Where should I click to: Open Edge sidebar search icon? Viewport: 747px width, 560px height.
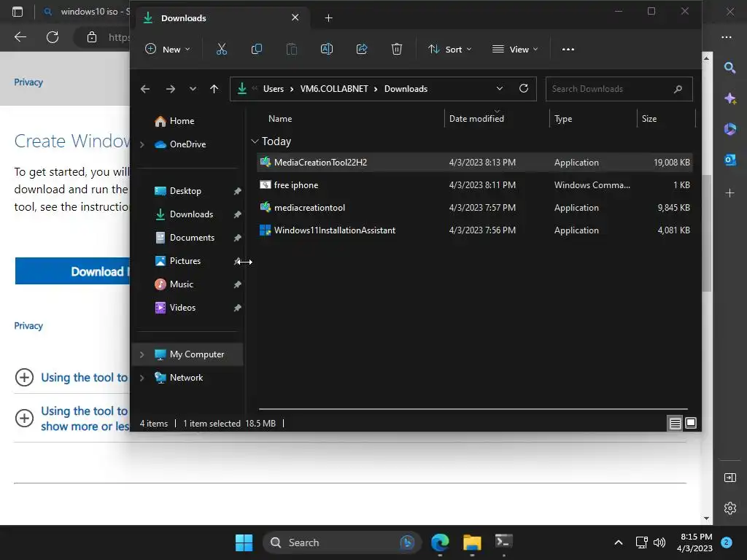(729, 68)
